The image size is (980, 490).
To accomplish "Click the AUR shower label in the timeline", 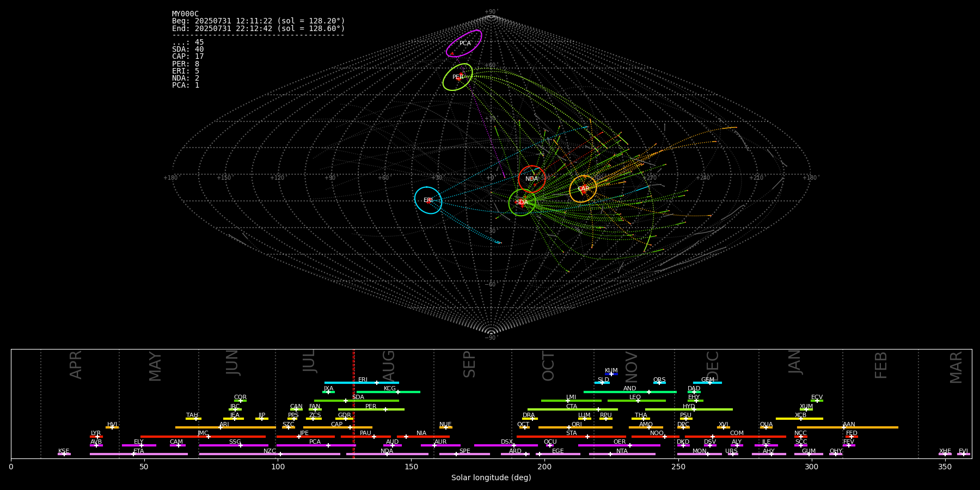I will tap(440, 442).
